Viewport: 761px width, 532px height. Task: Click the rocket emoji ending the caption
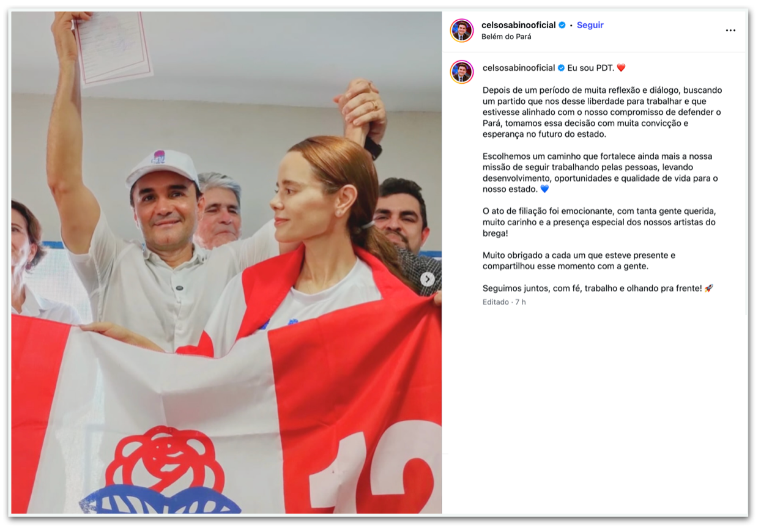pos(708,288)
